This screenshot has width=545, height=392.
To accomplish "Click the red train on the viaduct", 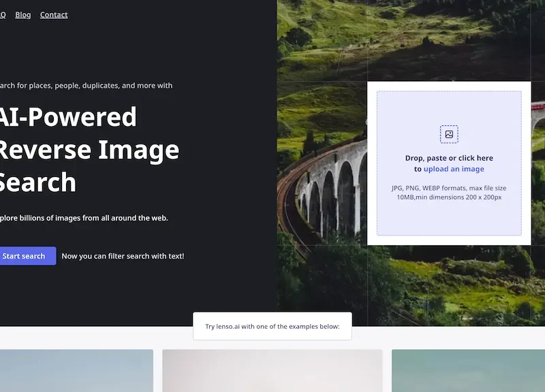I will click(538, 105).
